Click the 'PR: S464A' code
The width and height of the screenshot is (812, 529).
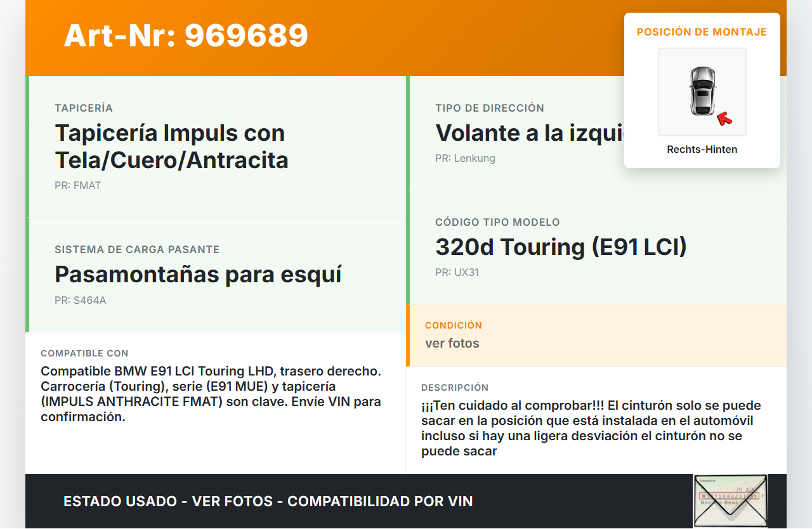tap(81, 301)
